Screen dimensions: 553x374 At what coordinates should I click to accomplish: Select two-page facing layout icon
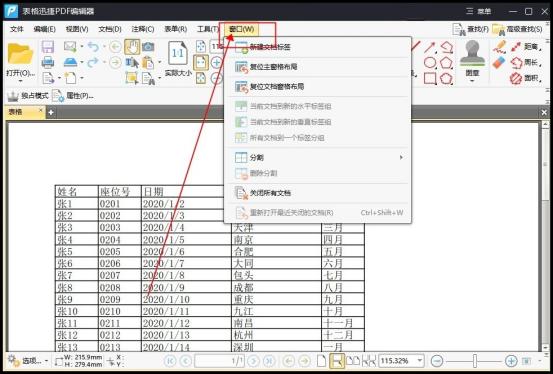(353, 361)
